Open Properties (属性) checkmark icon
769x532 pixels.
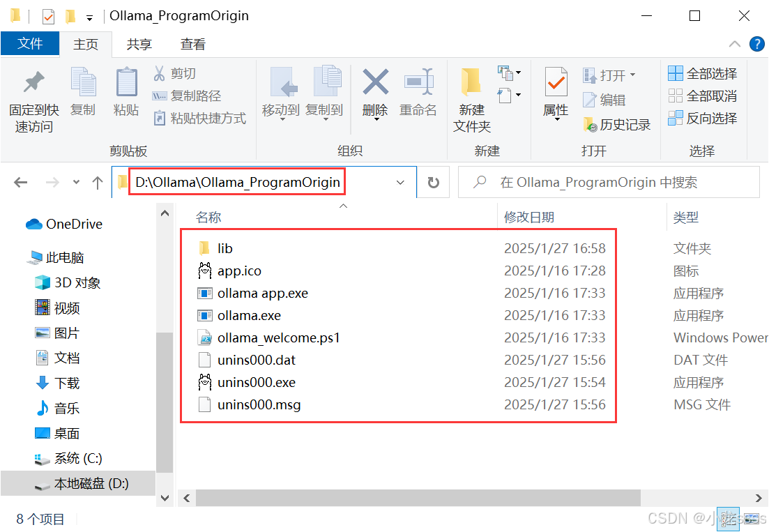556,82
